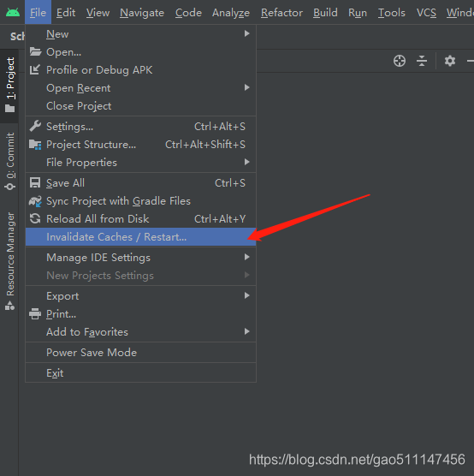Toggle Power Save Mode
The width and height of the screenshot is (474, 476).
(141, 353)
